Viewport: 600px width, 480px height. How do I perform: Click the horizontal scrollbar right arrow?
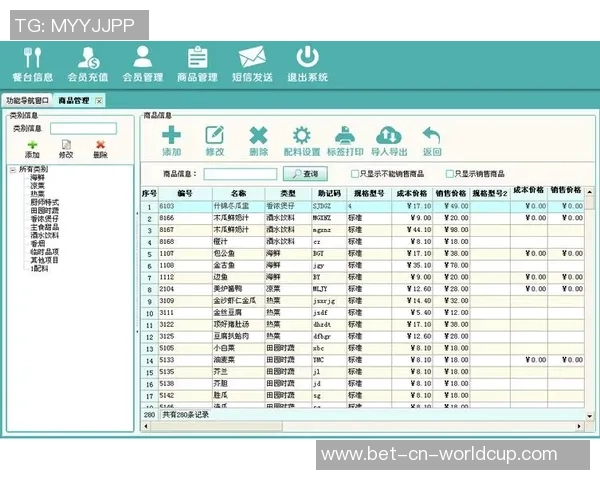tap(579, 426)
